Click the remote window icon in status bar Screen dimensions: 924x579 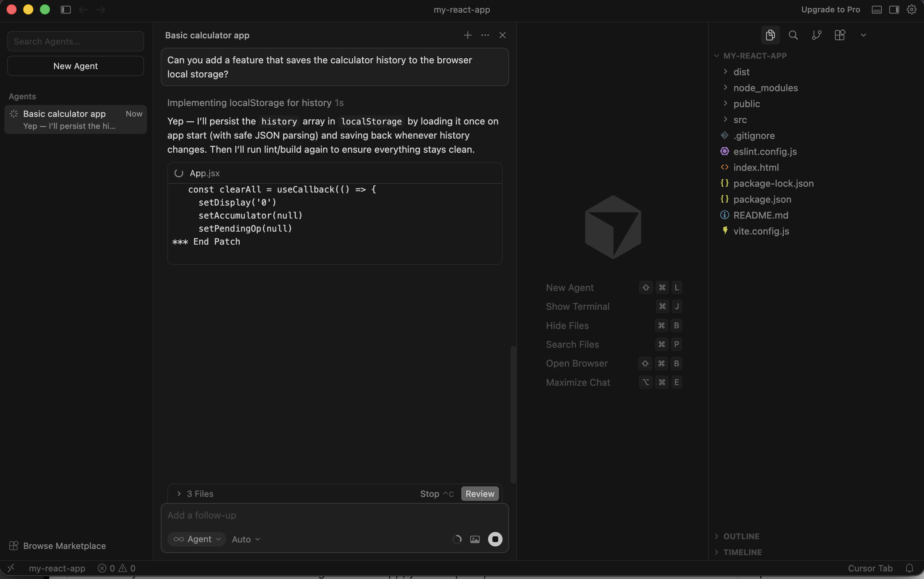click(x=12, y=568)
